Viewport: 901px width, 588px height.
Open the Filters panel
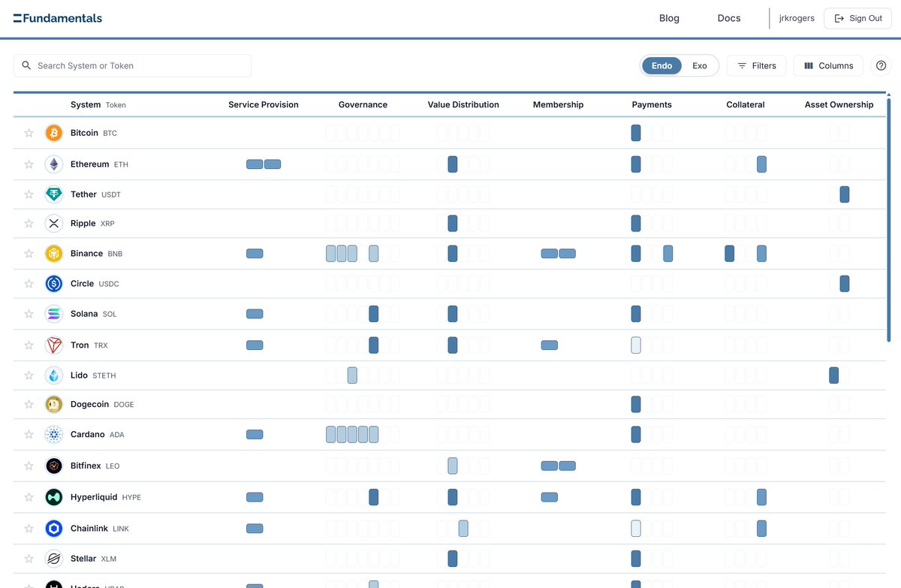click(756, 65)
